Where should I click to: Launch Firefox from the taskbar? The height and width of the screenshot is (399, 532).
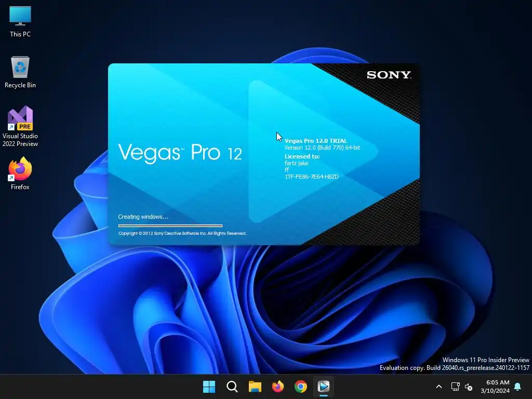[x=278, y=387]
